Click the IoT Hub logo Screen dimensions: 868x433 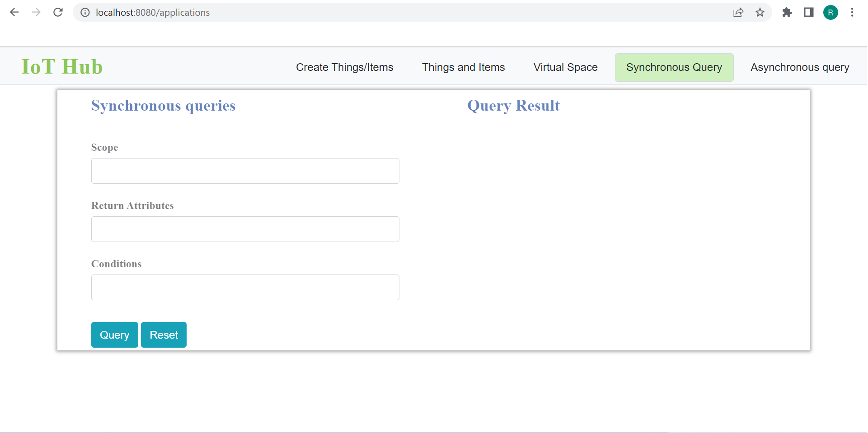click(62, 66)
